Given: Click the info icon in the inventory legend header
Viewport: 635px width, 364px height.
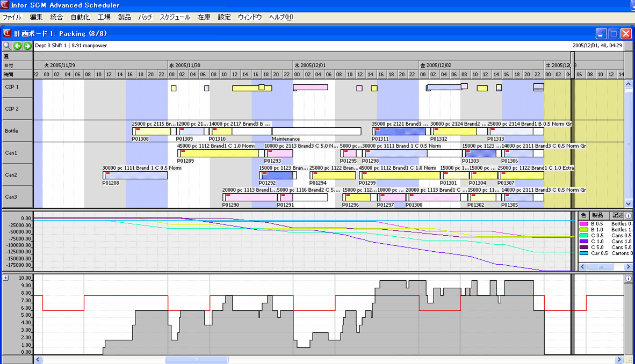Looking at the screenshot, I should click(629, 215).
